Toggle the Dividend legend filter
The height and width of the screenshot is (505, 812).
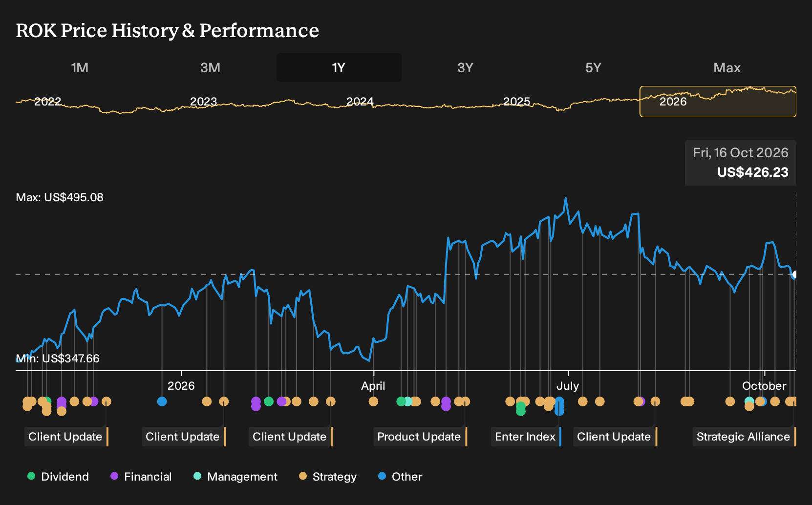coord(58,476)
